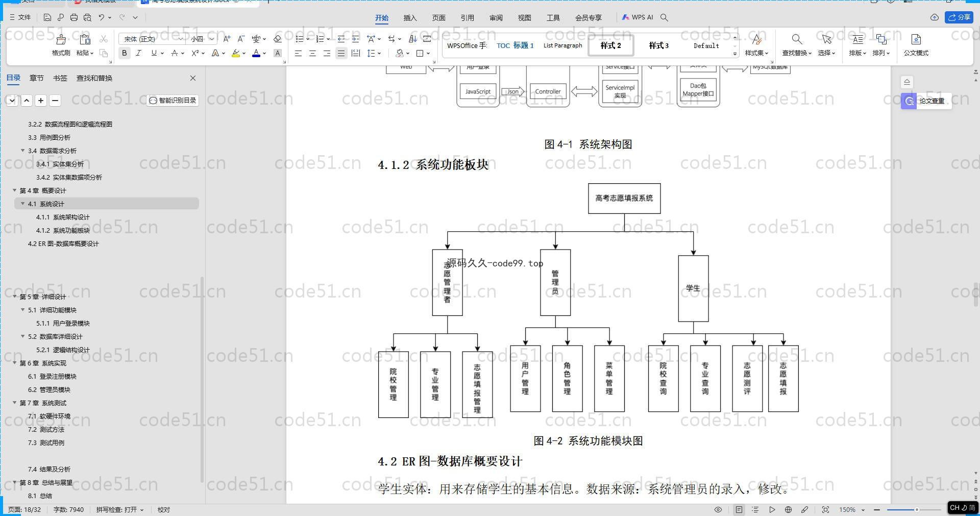Jump to 4.1.2 系统功能板块 in outline
Image resolution: width=980 pixels, height=516 pixels.
[63, 230]
